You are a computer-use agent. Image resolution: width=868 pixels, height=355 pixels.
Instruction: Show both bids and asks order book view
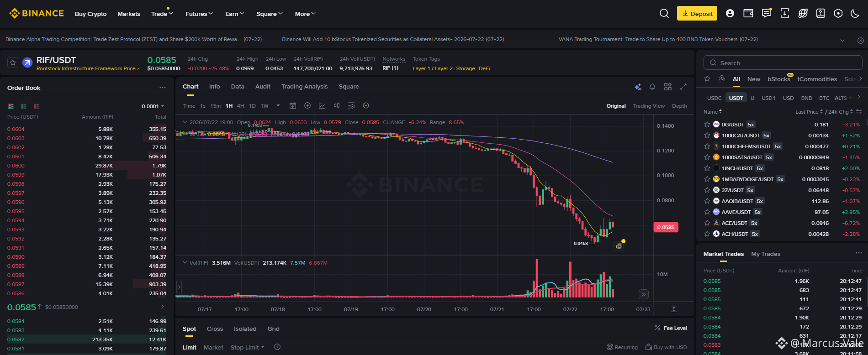pyautogui.click(x=11, y=106)
